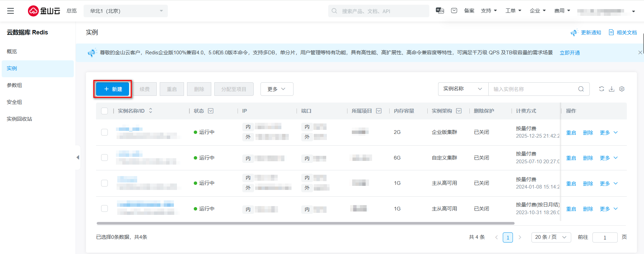Close the Redis announcement banner
The width and height of the screenshot is (644, 254).
[x=640, y=53]
